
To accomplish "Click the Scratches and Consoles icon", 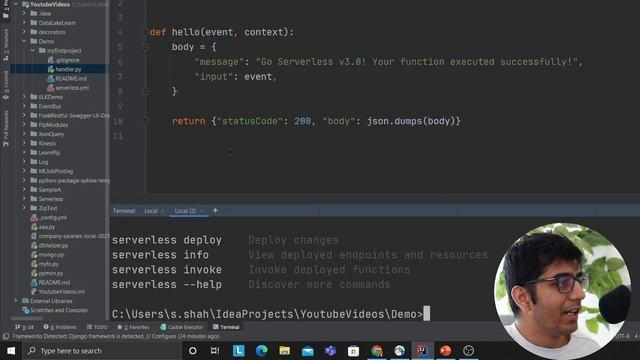I will point(25,310).
